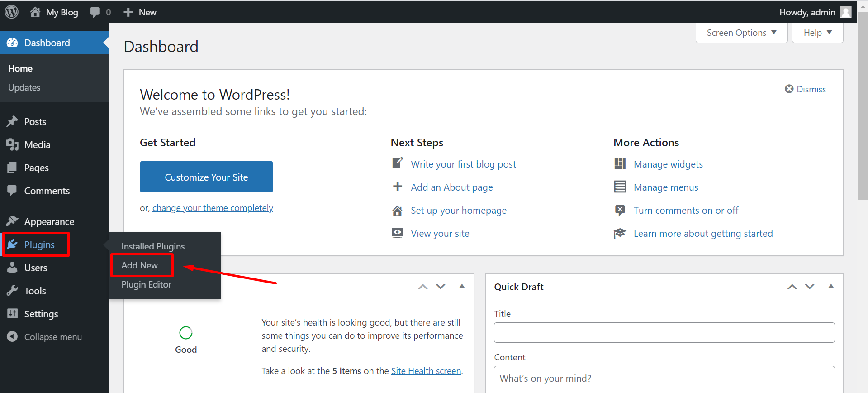Toggle the Site Health panel closed
The height and width of the screenshot is (393, 868).
pos(461,286)
